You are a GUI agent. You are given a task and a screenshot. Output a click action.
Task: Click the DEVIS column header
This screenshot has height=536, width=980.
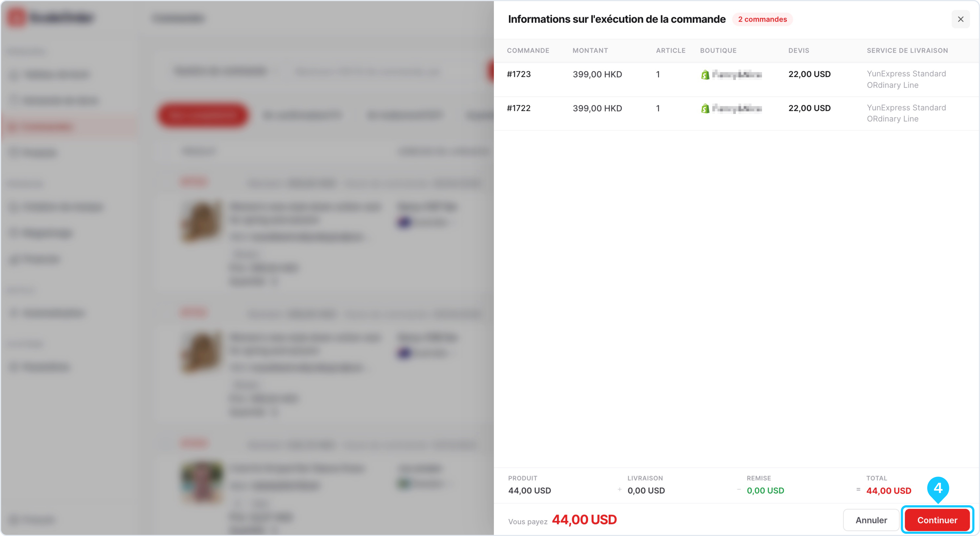point(798,50)
